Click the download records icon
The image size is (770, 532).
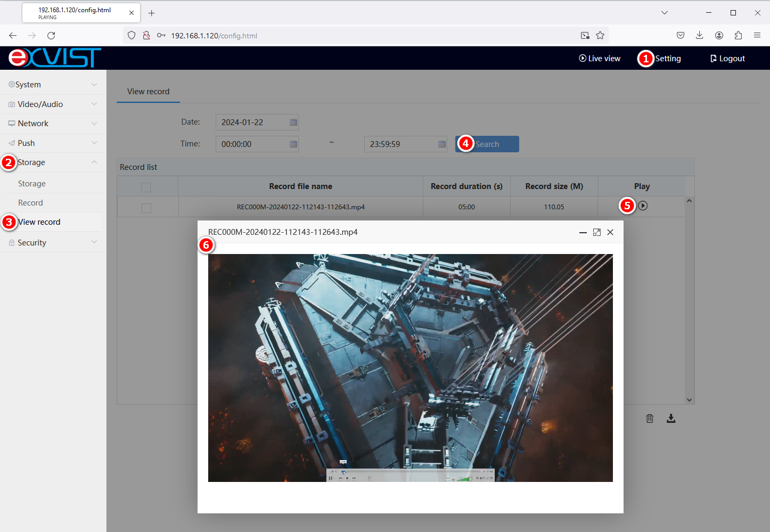(671, 419)
